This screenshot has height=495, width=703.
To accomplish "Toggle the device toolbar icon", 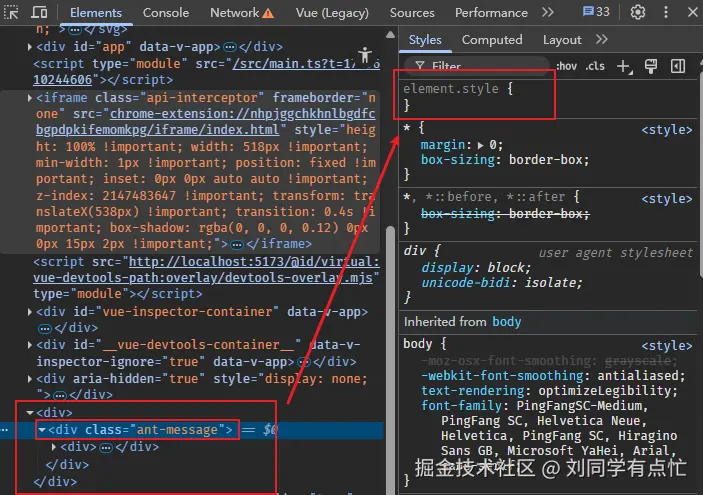I will tap(39, 12).
